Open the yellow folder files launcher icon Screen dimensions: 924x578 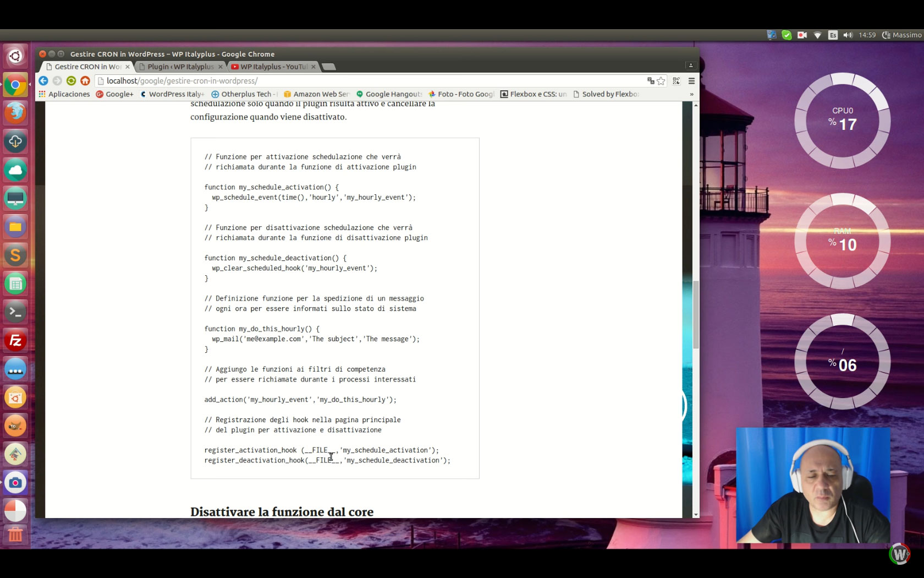coord(15,227)
